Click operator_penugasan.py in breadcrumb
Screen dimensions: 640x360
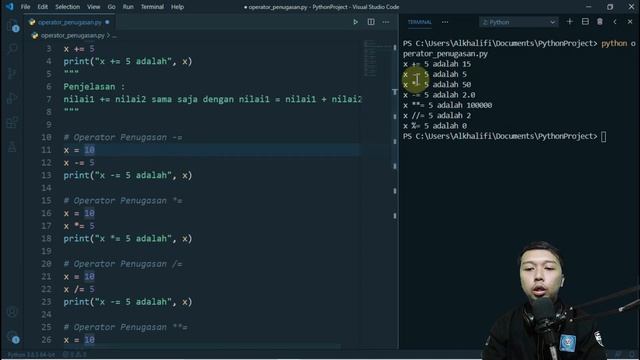[73, 36]
